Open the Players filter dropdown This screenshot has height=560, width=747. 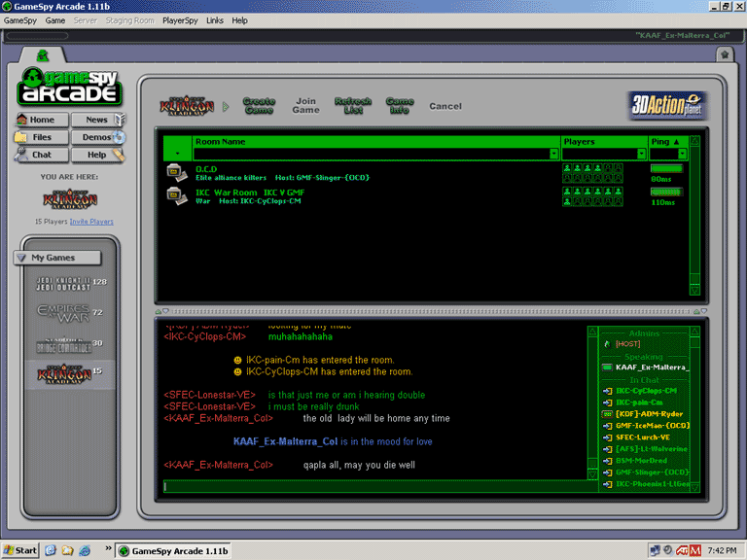tap(641, 154)
